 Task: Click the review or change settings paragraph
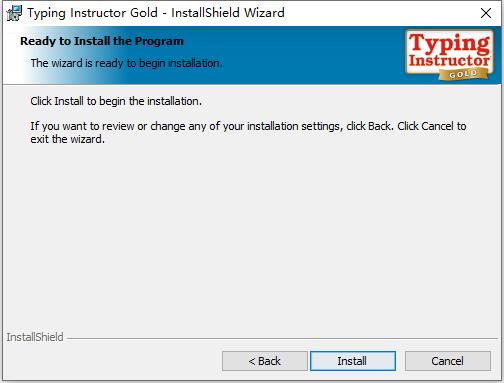point(248,132)
